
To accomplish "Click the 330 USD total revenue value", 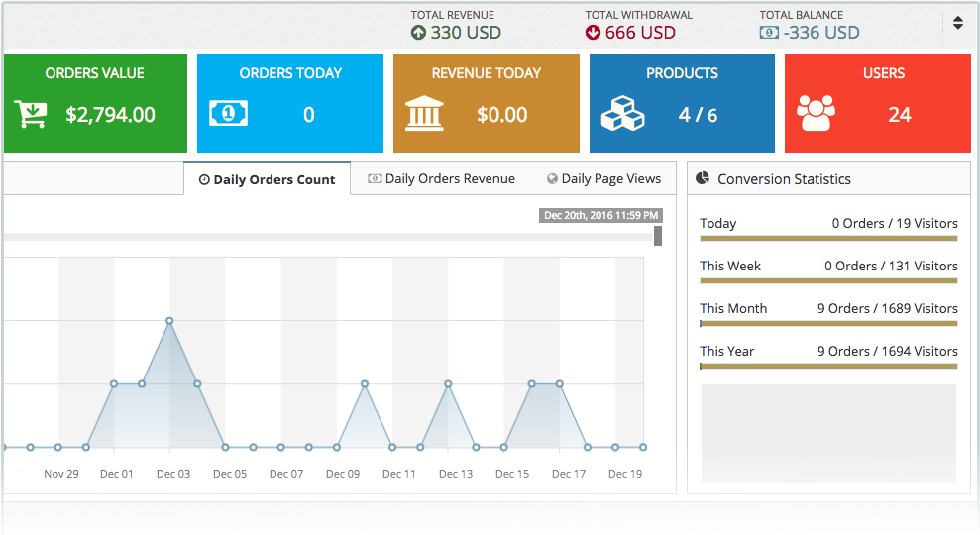I will tap(466, 33).
